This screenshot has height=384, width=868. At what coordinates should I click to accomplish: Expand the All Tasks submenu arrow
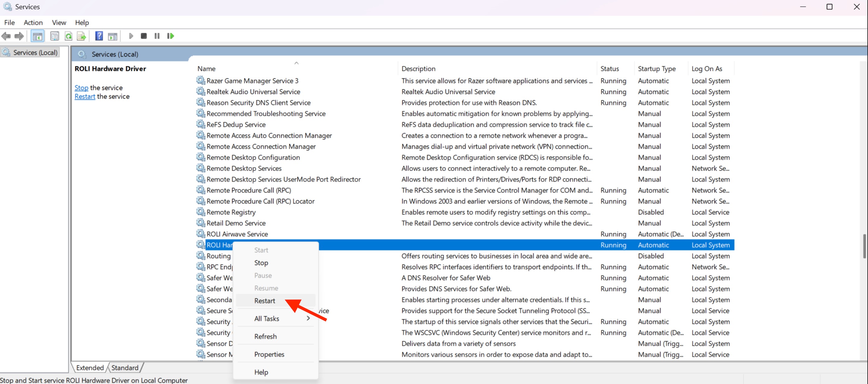(308, 318)
